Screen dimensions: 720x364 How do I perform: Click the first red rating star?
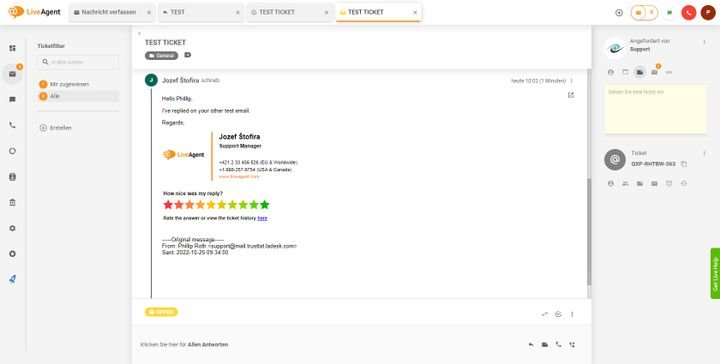pos(168,205)
